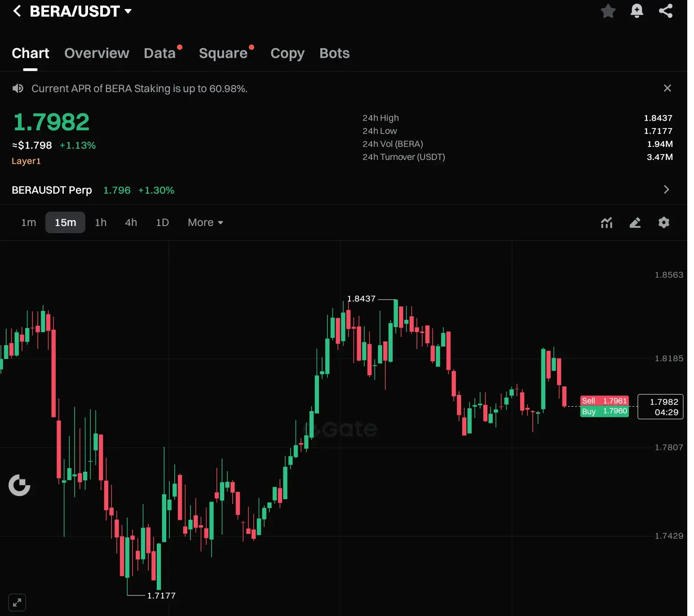Click the 1.8185 price axis label
Viewport: 694px width, 616px height.
tap(669, 358)
